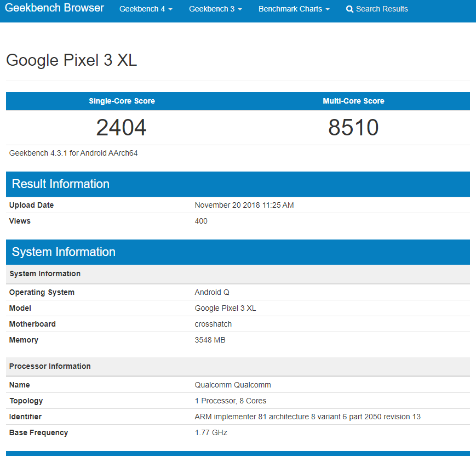Image resolution: width=476 pixels, height=456 pixels.
Task: Click the Google Pixel 3 XL heading
Action: point(71,60)
